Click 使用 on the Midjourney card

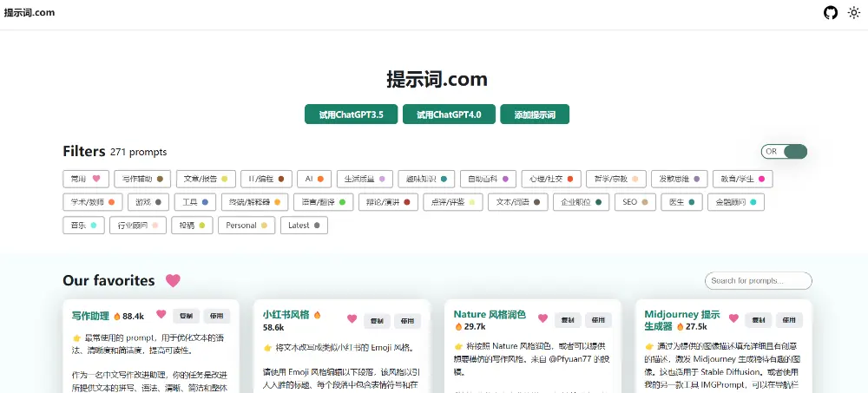(x=788, y=319)
